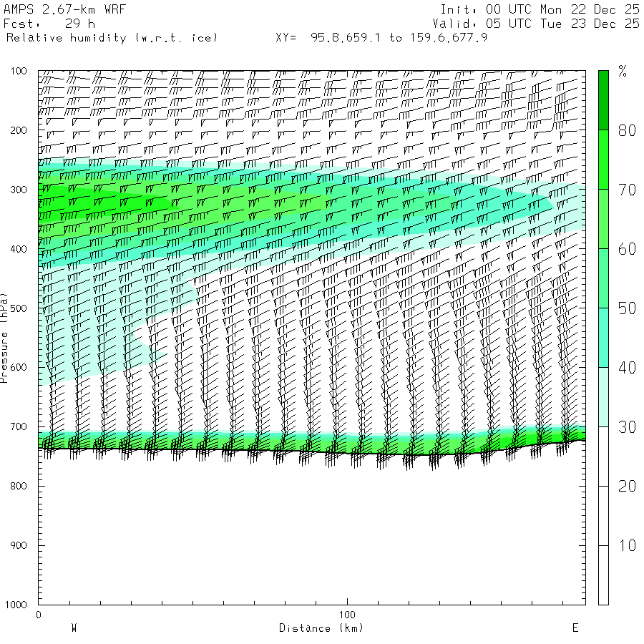Click the 800 hPa pressure axis label

19,486
